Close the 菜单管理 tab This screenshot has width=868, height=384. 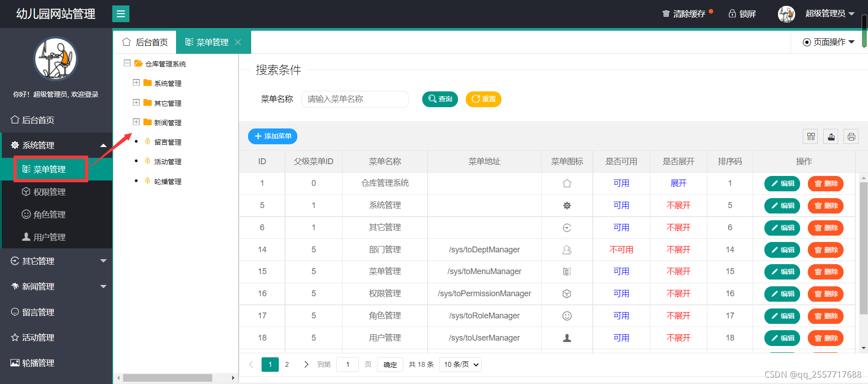click(x=238, y=42)
